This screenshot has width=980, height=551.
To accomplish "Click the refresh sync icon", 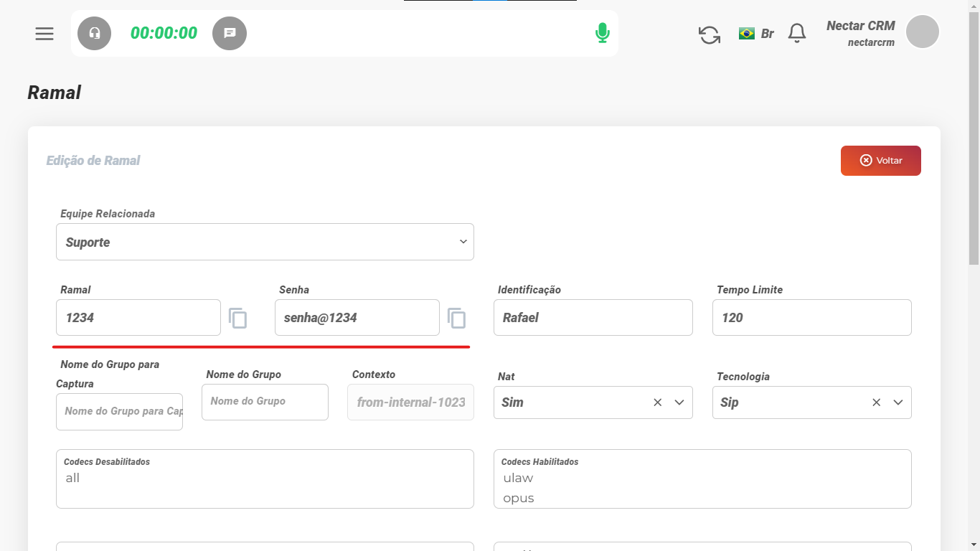I will click(710, 34).
